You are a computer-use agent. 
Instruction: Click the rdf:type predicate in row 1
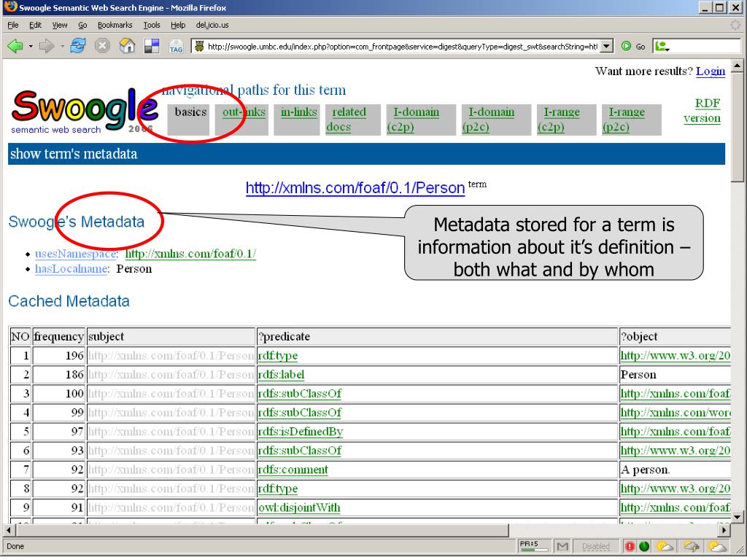pyautogui.click(x=278, y=356)
